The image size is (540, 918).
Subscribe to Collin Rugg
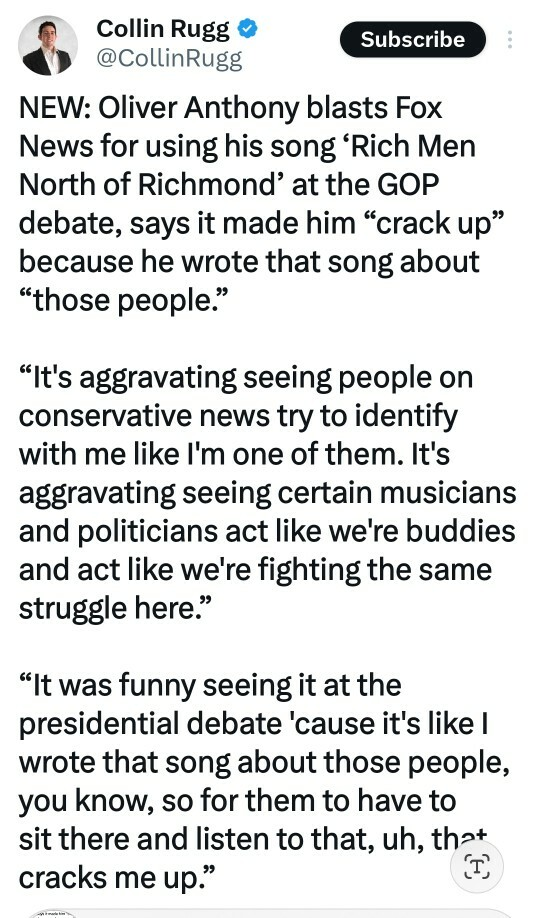click(x=413, y=39)
